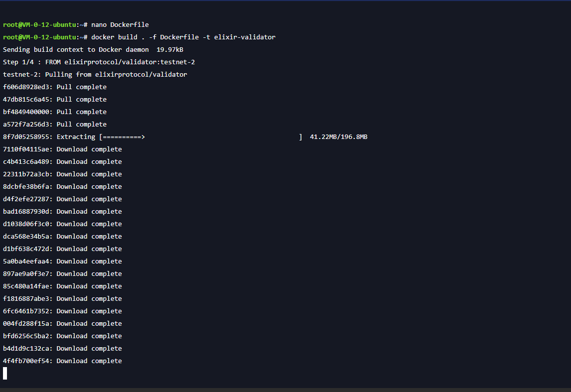Viewport: 571px width, 392px height.
Task: Click layer 47db815c6a45 Pull complete line
Action: coord(55,99)
